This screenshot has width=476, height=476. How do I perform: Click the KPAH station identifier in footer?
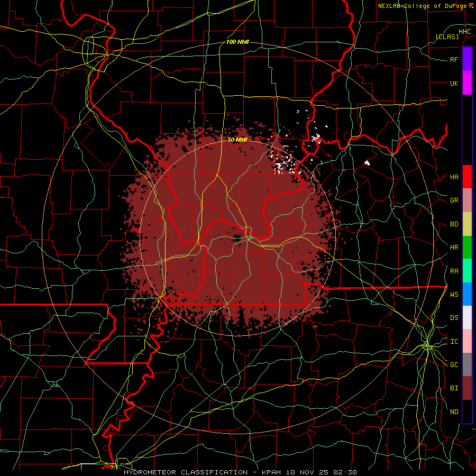[271, 472]
